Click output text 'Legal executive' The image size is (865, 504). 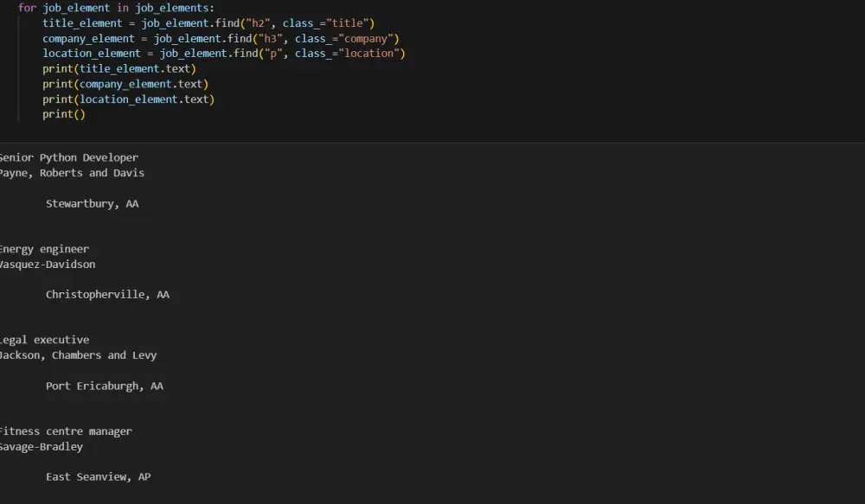tap(44, 341)
